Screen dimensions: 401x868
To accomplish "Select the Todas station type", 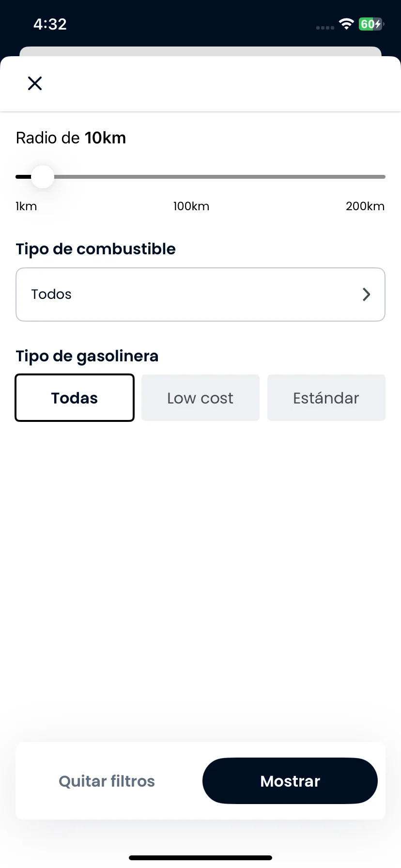I will point(75,398).
